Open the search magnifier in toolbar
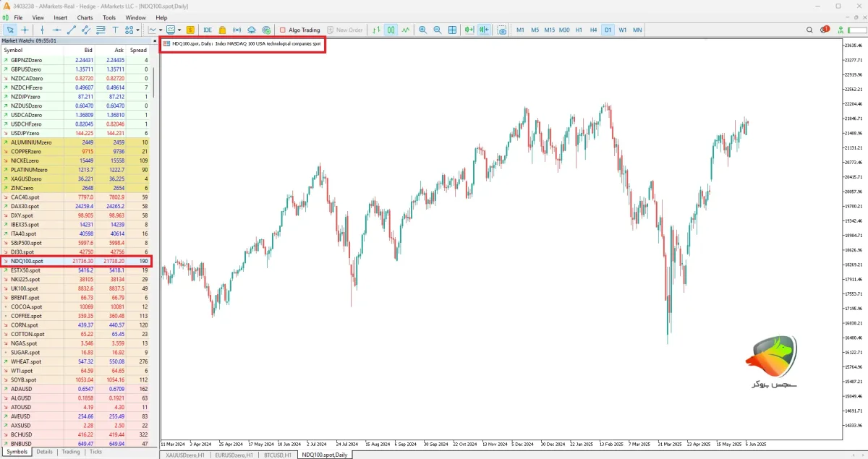 809,30
